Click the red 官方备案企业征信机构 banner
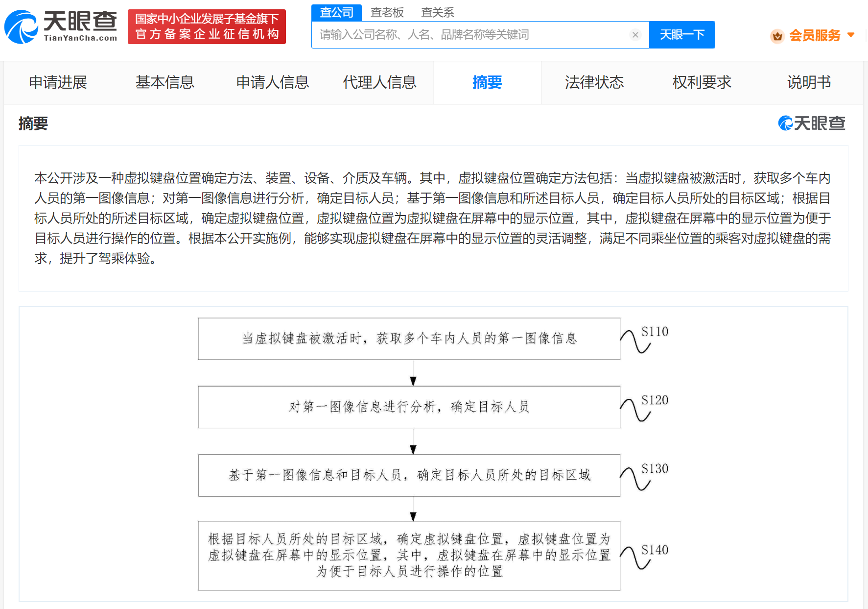Image resolution: width=868 pixels, height=609 pixels. click(x=207, y=26)
